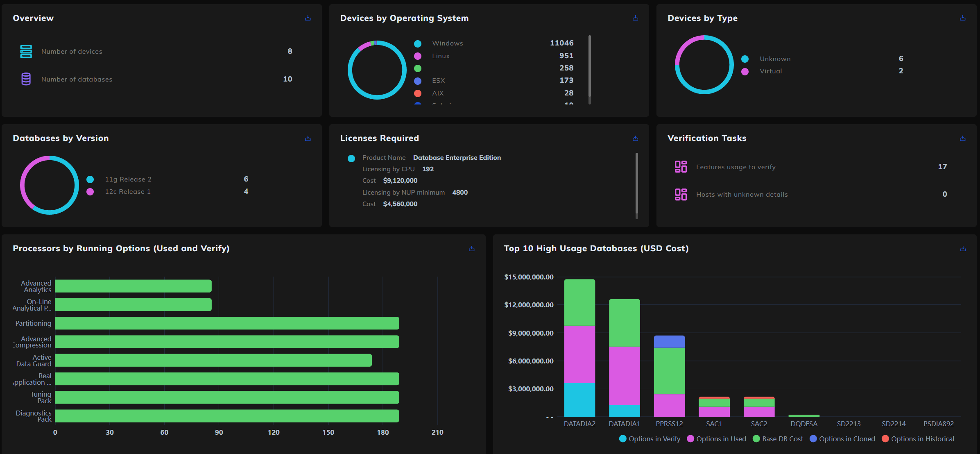Screen dimensions: 980x454
Task: Export Top 10 High Usage Databases chart
Action: [962, 249]
